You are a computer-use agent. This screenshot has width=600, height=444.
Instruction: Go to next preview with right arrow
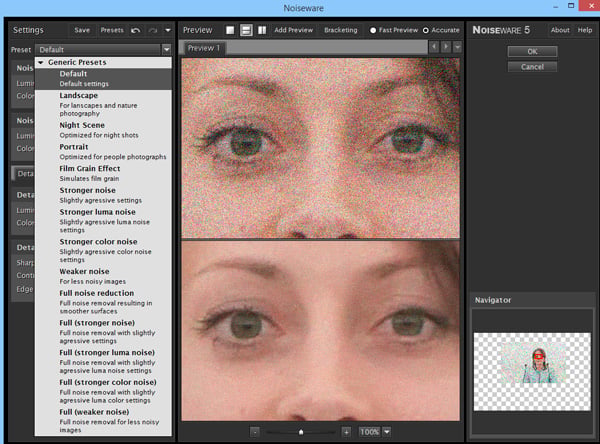(x=446, y=47)
